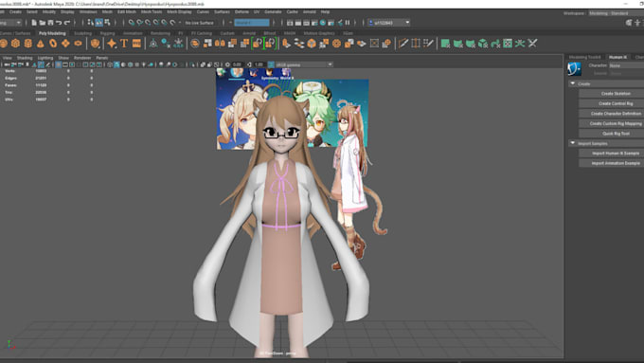Toggle the sRGB gamma view transform button
This screenshot has width=644, height=363.
[271, 64]
